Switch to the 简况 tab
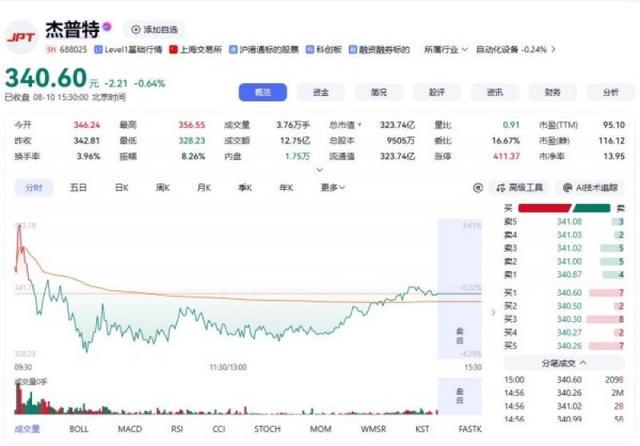Viewport: 640px width, 446px height. coord(379,92)
